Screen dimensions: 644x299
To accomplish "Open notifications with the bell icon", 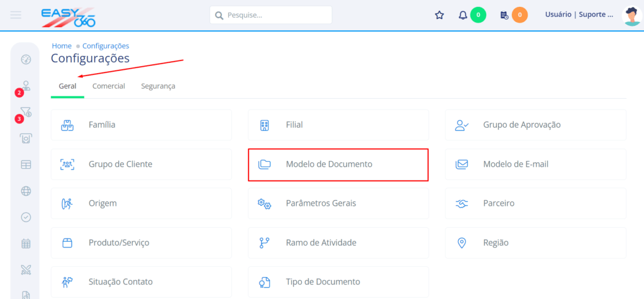I will [x=463, y=15].
